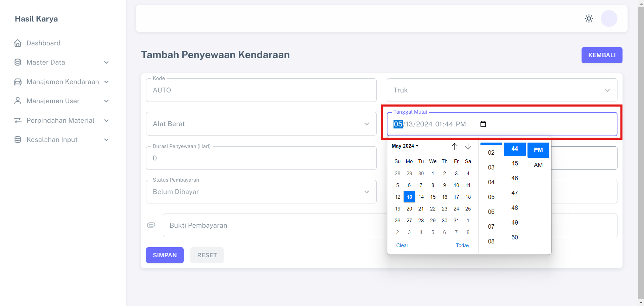Viewport: 644px width, 306px height.
Task: Expand Manajemen Kendaraan sidebar menu
Action: coord(62,82)
